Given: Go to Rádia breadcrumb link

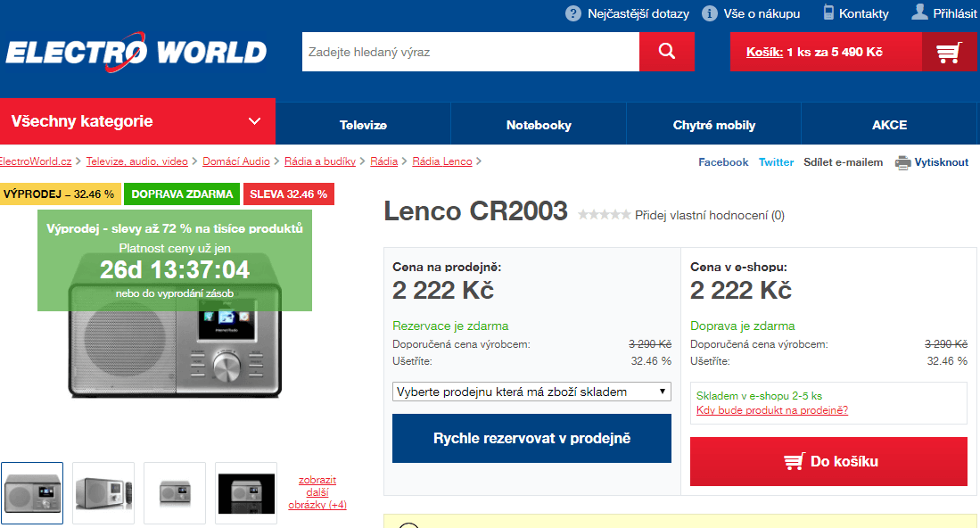Looking at the screenshot, I should pos(383,161).
